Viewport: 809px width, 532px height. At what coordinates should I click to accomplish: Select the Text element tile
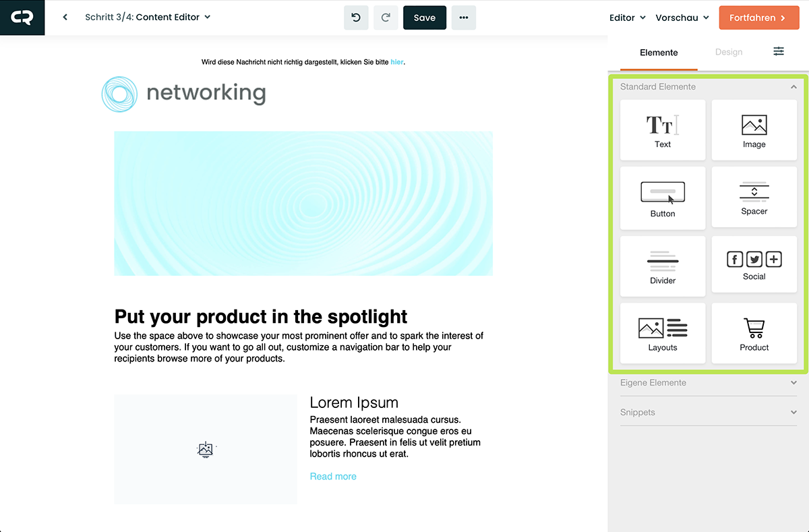click(x=662, y=130)
